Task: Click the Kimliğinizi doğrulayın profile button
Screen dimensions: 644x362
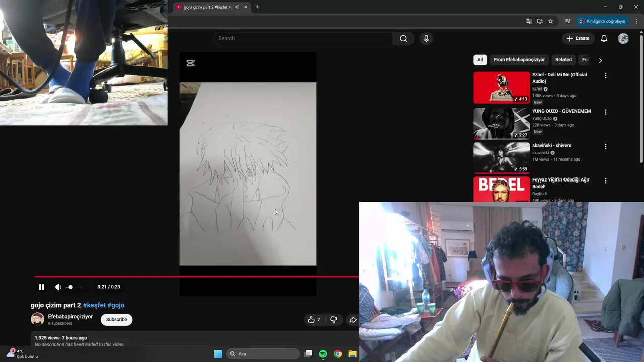Action: pyautogui.click(x=602, y=21)
